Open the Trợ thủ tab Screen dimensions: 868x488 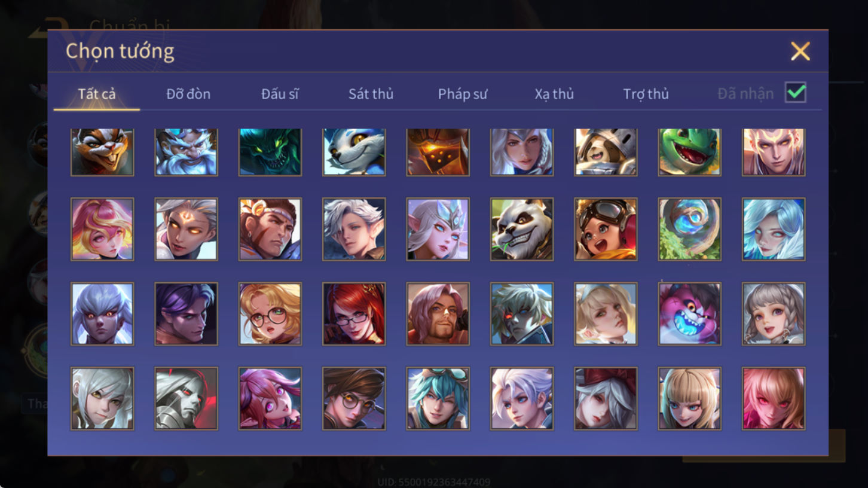(x=646, y=94)
